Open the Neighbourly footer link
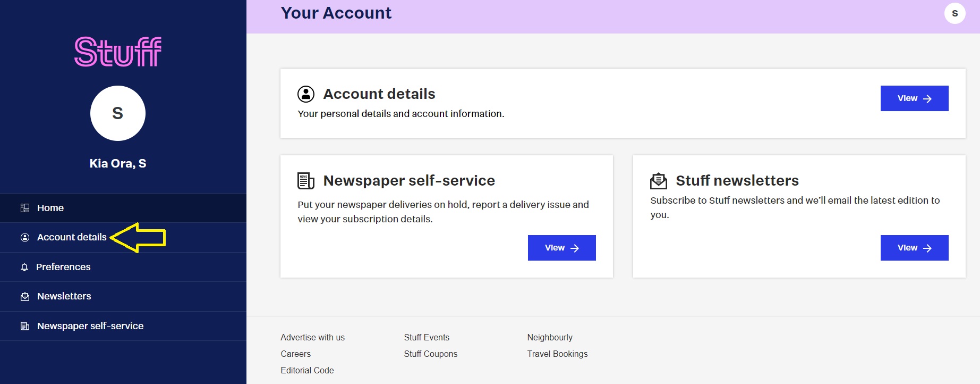This screenshot has height=384, width=980. [x=550, y=337]
